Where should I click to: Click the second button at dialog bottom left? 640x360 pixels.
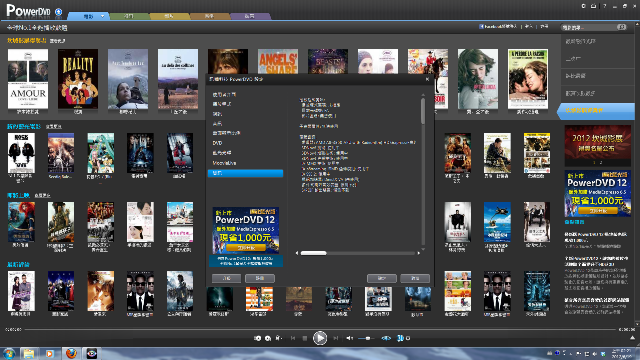pos(260,278)
